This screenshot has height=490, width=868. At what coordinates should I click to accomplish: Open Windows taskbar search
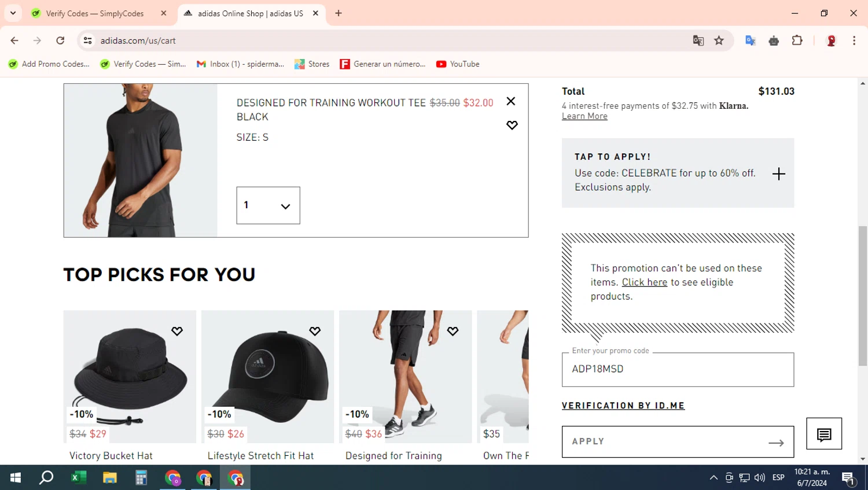click(46, 477)
